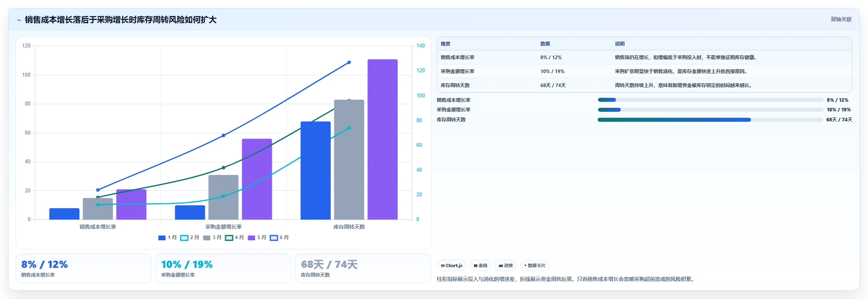This screenshot has height=299, width=868.
Task: Click the 销售端仍在增长 description cell
Action: click(x=686, y=57)
